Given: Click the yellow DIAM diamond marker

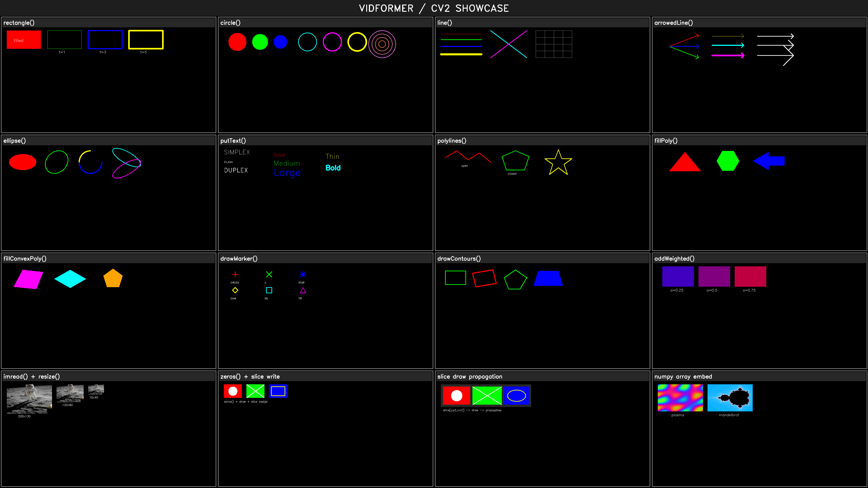Looking at the screenshot, I should (x=235, y=290).
